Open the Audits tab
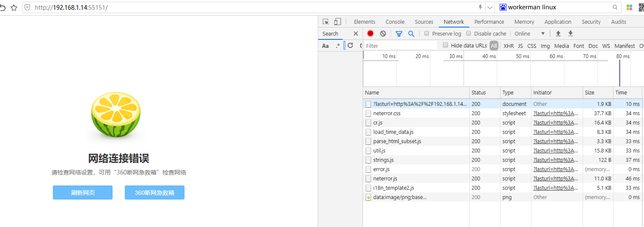 (619, 22)
